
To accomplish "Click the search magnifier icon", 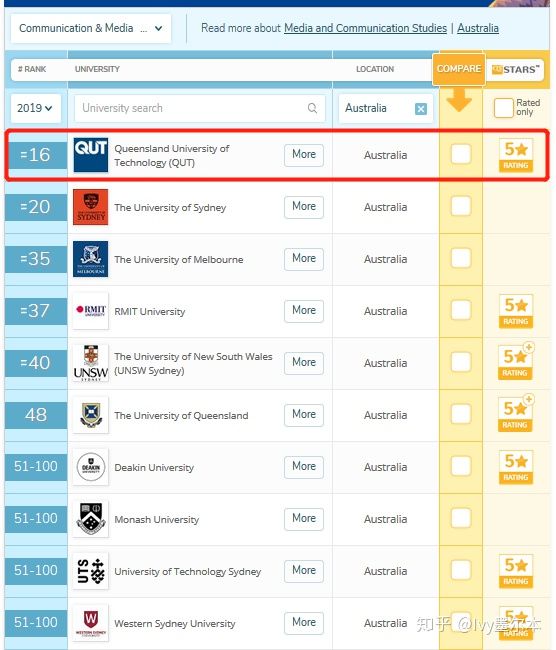I will click(312, 108).
